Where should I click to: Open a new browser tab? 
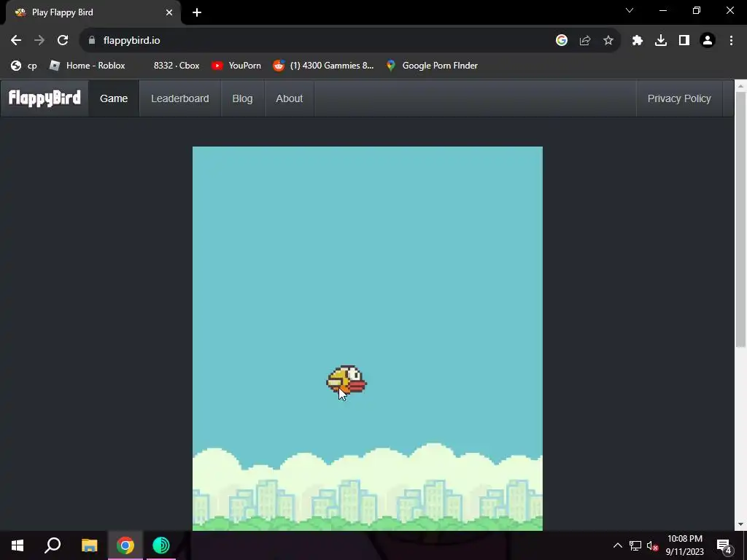(197, 12)
